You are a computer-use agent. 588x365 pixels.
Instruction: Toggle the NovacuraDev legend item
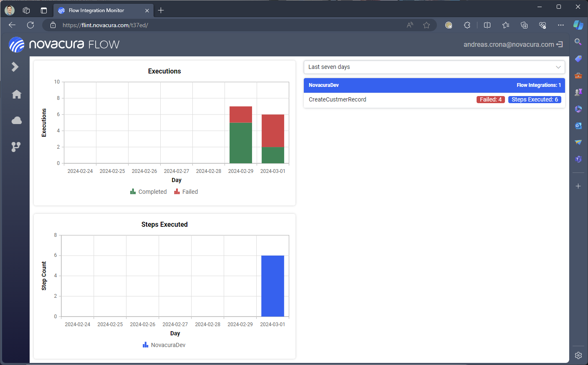click(x=164, y=345)
